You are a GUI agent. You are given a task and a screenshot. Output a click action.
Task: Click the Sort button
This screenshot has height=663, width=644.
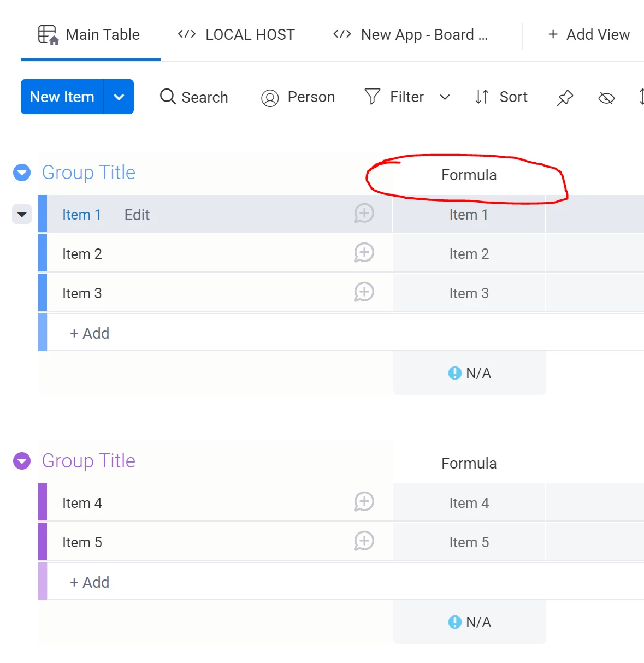501,97
